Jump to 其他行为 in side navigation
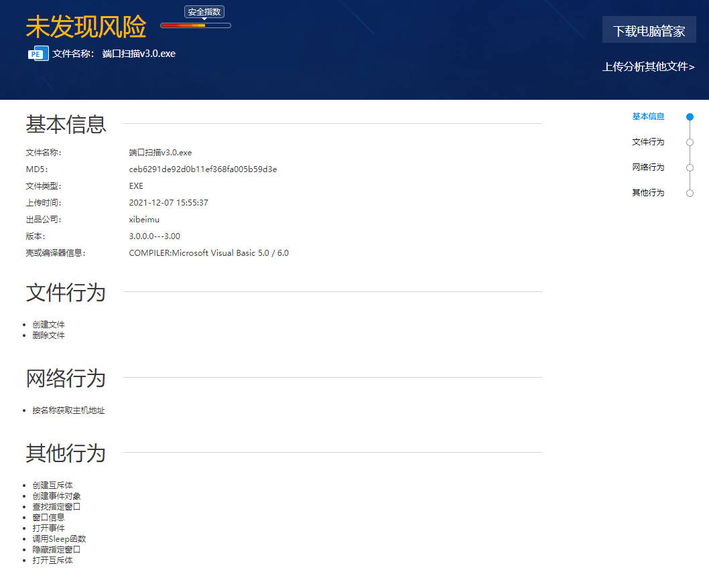 [x=648, y=192]
